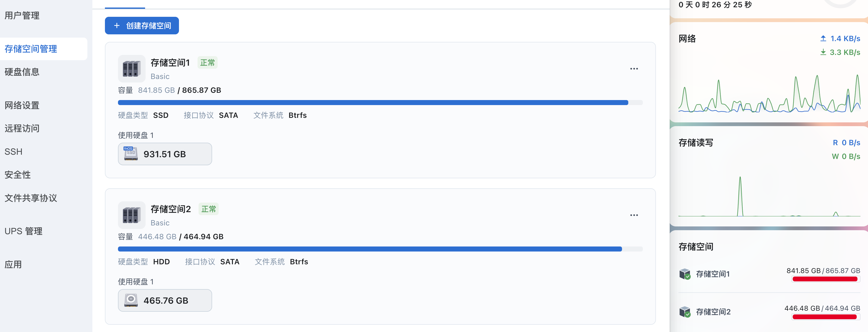Screen dimensions: 868x332
Task: Click the 931.51 GB disk chip
Action: coord(165,154)
